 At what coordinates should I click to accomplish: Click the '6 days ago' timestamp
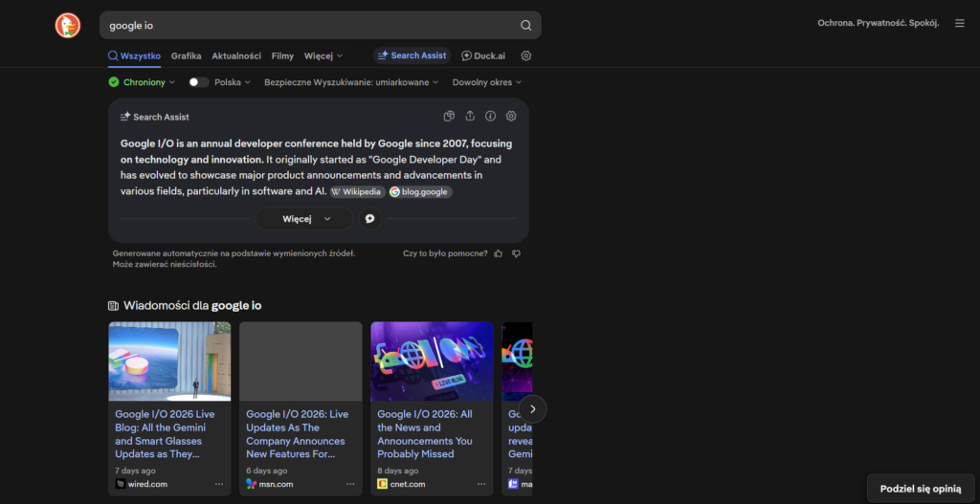pos(267,471)
